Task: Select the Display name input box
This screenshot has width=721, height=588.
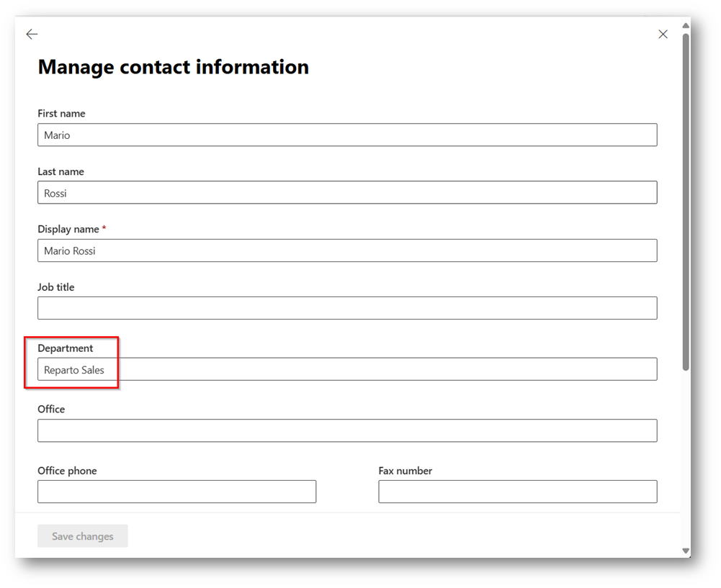Action: [346, 250]
